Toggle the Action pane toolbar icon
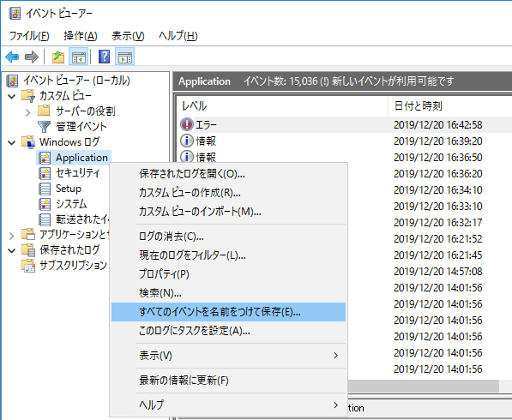 pos(125,57)
